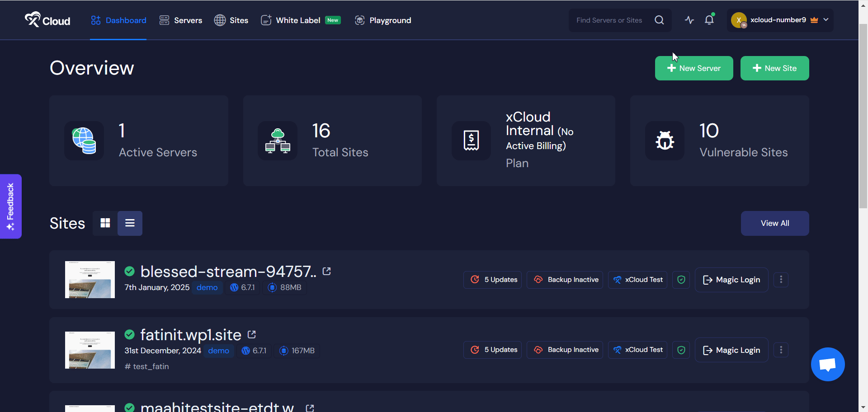Click the search magnifier icon
The width and height of the screenshot is (868, 412).
pos(659,20)
